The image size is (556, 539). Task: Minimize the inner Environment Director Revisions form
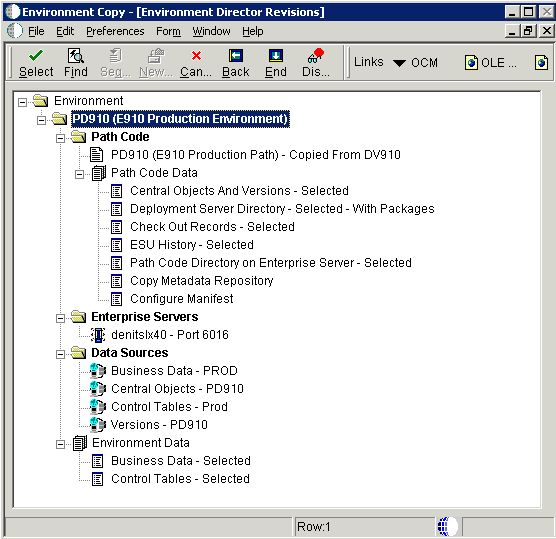512,31
